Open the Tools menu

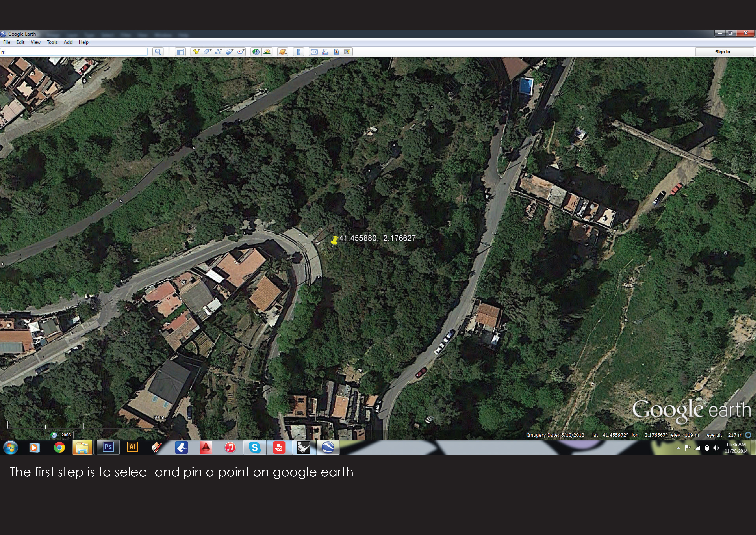tap(52, 42)
